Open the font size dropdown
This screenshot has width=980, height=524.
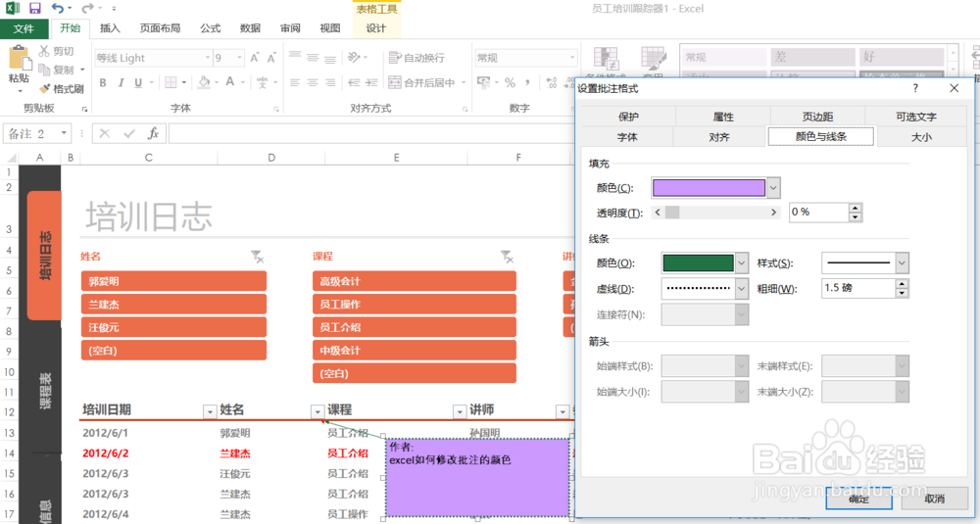(x=239, y=58)
